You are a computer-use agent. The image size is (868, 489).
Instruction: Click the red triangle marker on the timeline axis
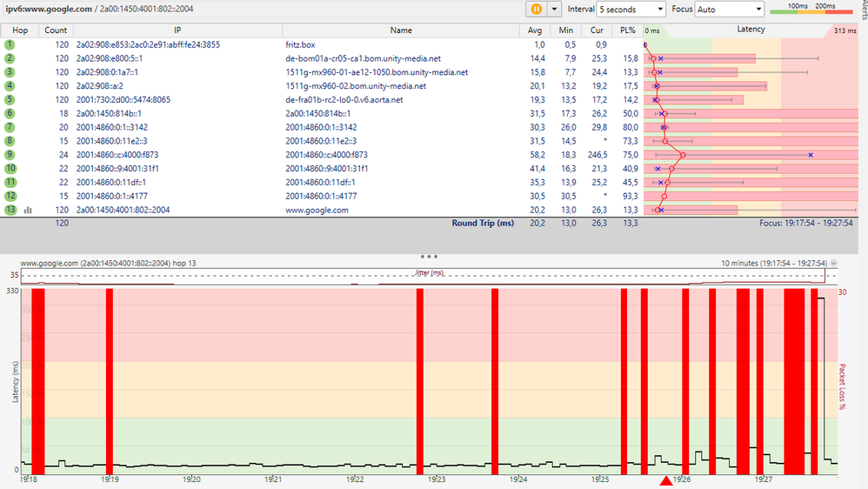tap(666, 480)
